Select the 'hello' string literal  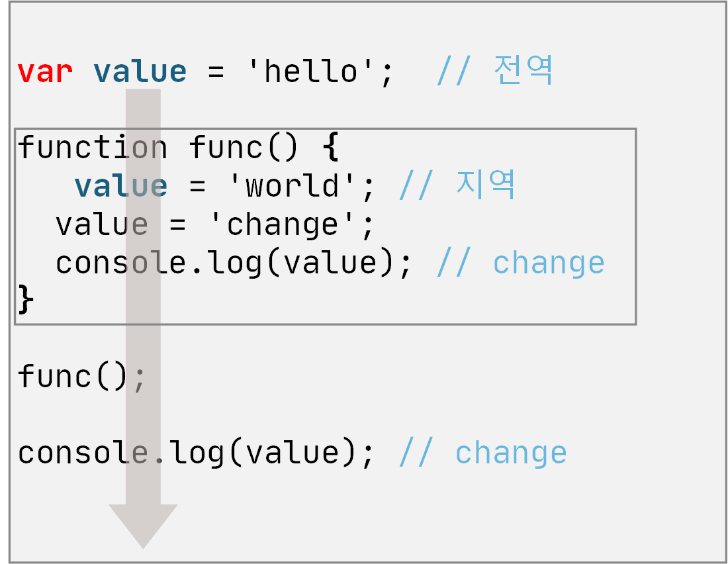click(x=320, y=71)
